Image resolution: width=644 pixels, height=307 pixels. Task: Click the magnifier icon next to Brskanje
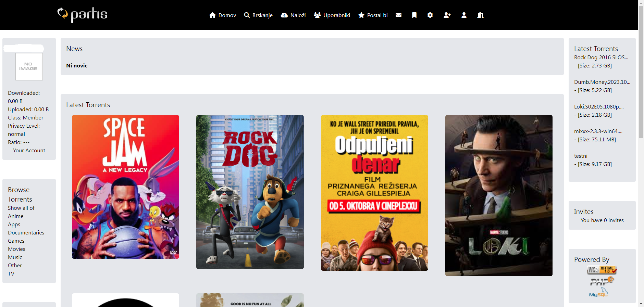(247, 15)
